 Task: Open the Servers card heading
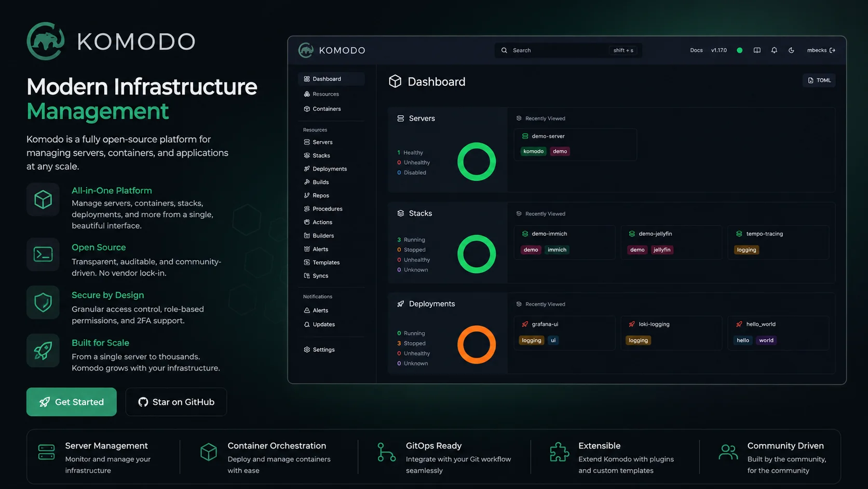coord(416,118)
